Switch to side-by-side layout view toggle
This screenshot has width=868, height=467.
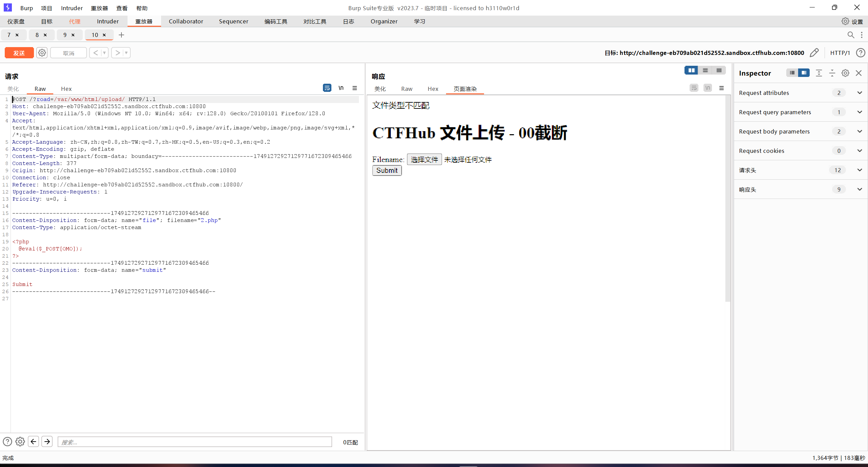click(x=691, y=70)
